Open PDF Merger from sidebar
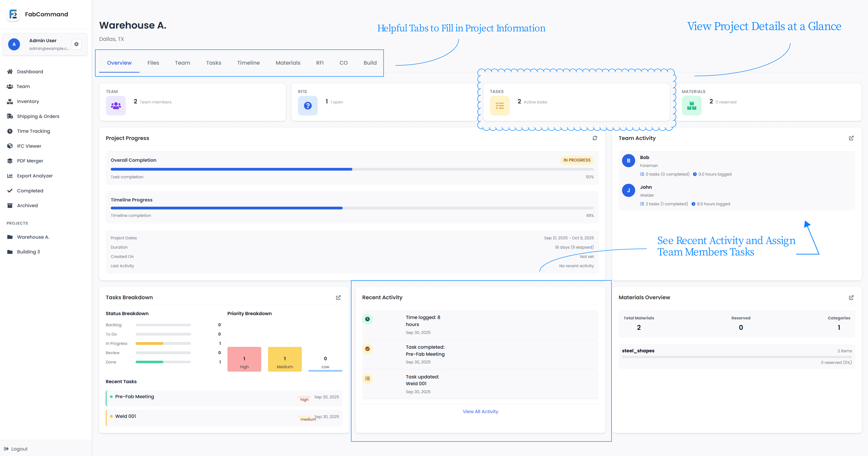The height and width of the screenshot is (456, 868). [30, 161]
